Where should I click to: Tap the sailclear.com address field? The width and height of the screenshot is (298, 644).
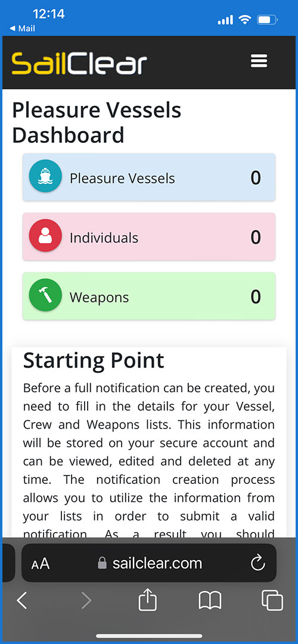click(x=149, y=563)
